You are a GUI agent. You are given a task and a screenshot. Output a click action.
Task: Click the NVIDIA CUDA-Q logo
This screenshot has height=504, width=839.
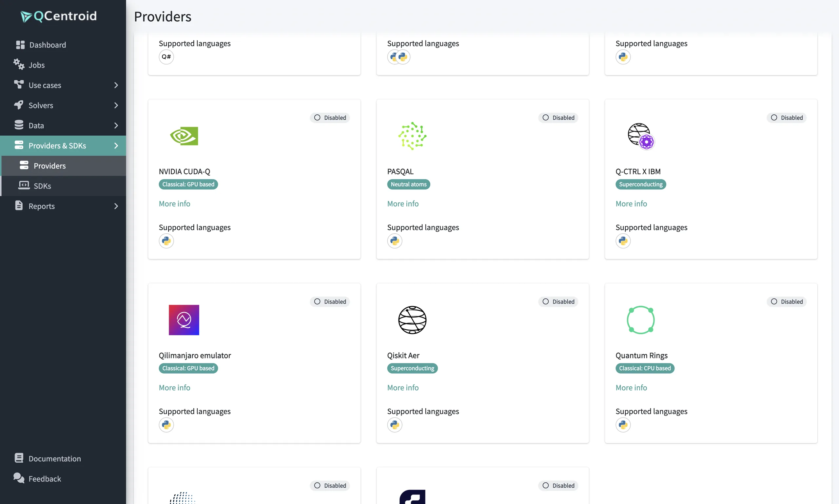click(x=184, y=136)
